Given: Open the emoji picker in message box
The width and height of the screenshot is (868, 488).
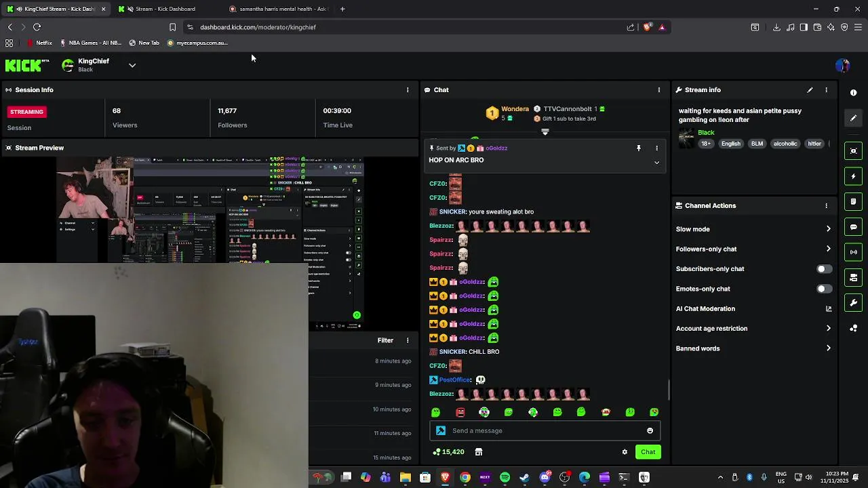Looking at the screenshot, I should click(x=650, y=430).
